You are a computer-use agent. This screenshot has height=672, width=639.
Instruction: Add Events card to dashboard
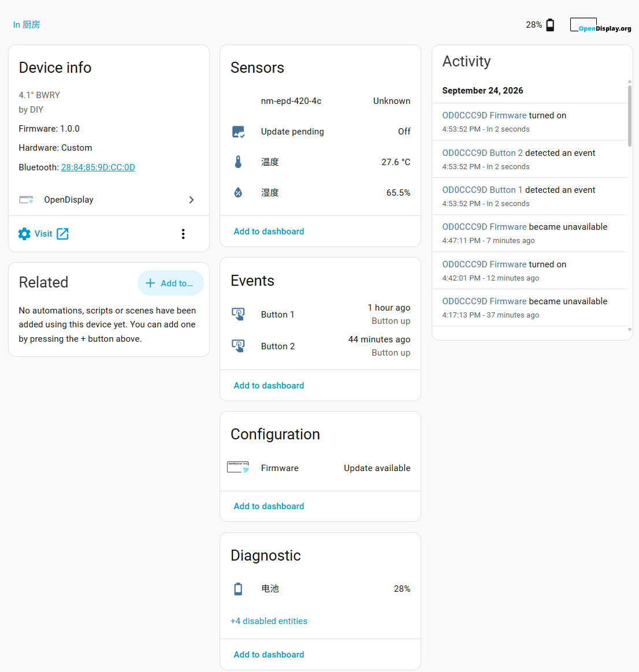pyautogui.click(x=269, y=385)
